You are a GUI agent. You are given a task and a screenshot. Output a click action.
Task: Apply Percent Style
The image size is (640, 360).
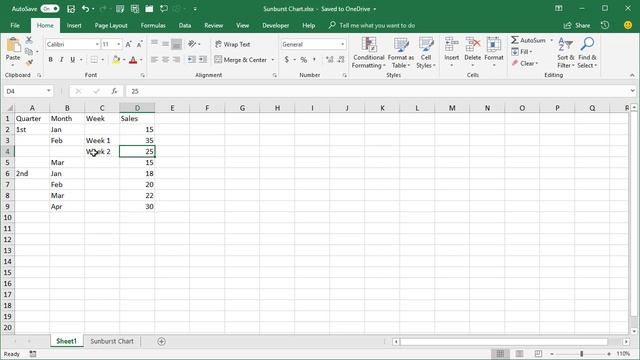click(x=303, y=60)
